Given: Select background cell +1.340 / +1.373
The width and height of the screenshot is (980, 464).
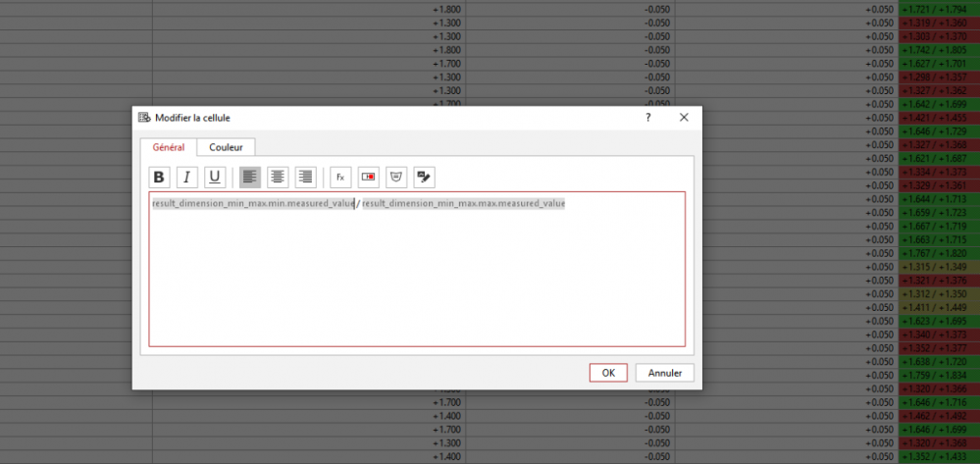Looking at the screenshot, I should coord(939,335).
